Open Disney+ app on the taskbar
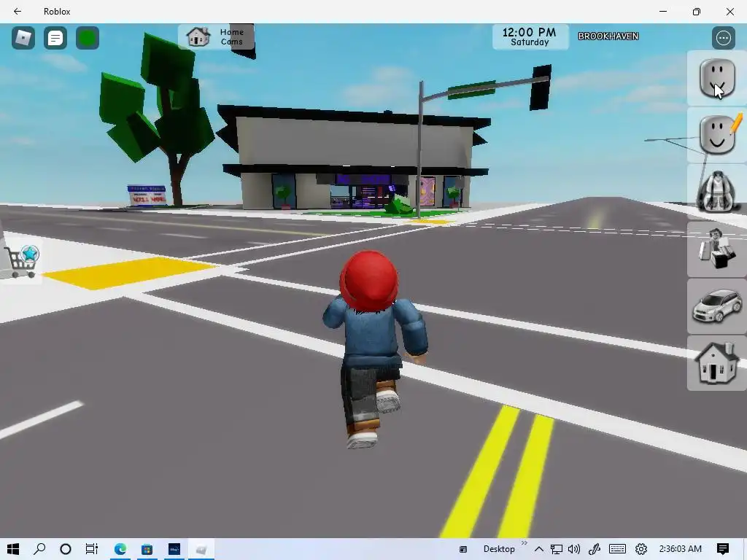Viewport: 747px width, 560px height. coord(174,549)
